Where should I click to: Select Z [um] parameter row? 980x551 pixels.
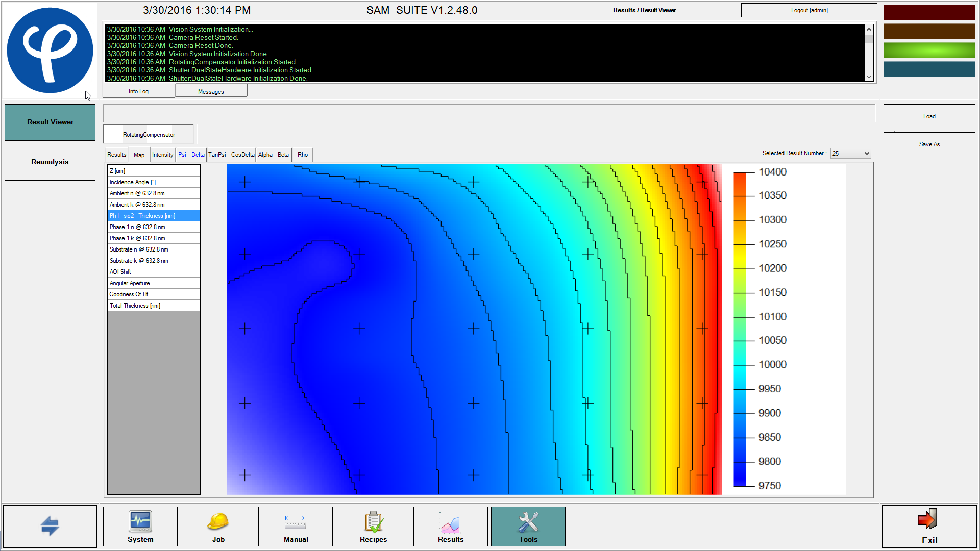[x=154, y=171]
